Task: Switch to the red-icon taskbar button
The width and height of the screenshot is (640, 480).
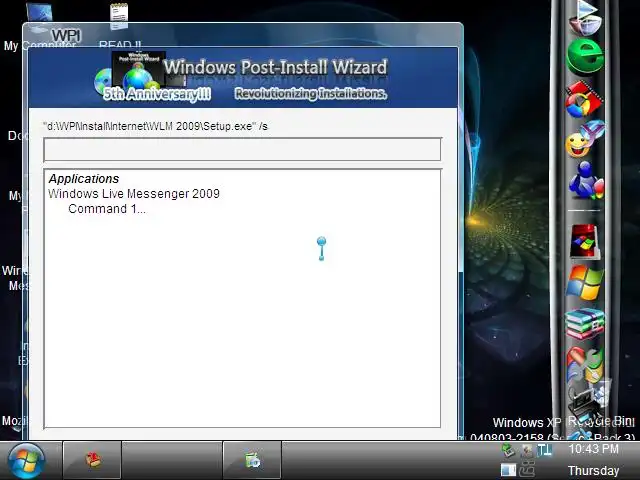Action: [92, 460]
